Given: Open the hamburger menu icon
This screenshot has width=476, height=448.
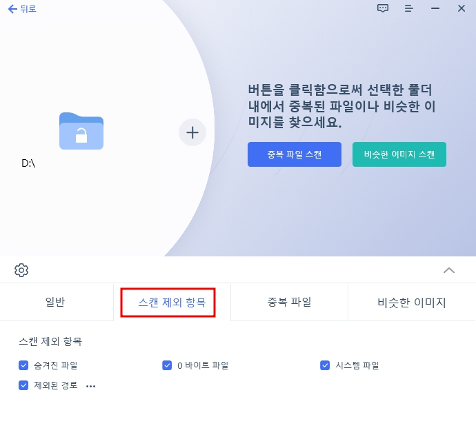Looking at the screenshot, I should (x=408, y=8).
